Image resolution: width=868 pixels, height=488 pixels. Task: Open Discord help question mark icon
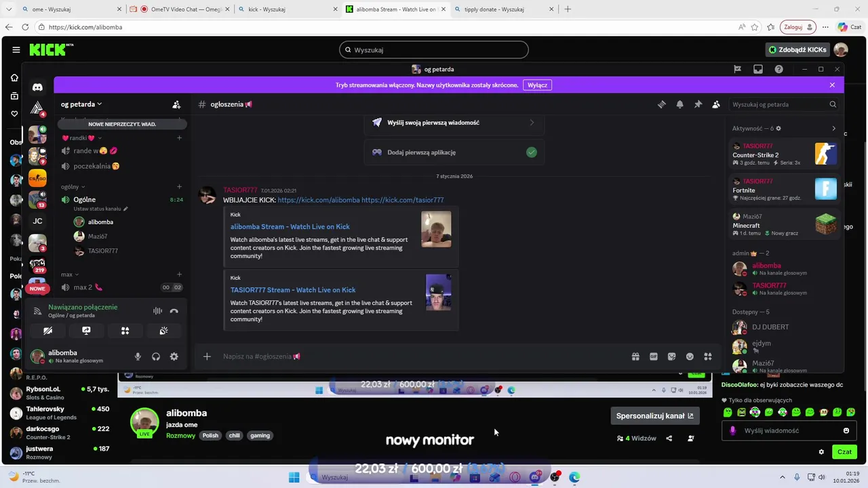click(x=778, y=69)
